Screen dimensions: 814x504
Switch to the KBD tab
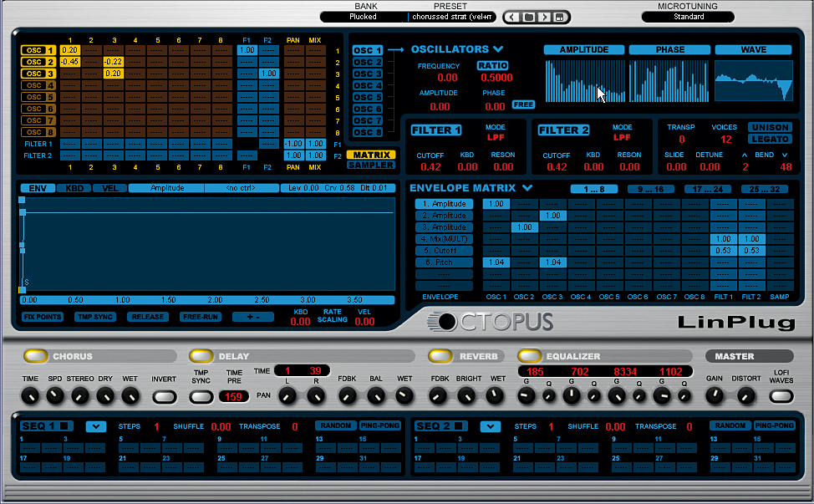(x=74, y=188)
